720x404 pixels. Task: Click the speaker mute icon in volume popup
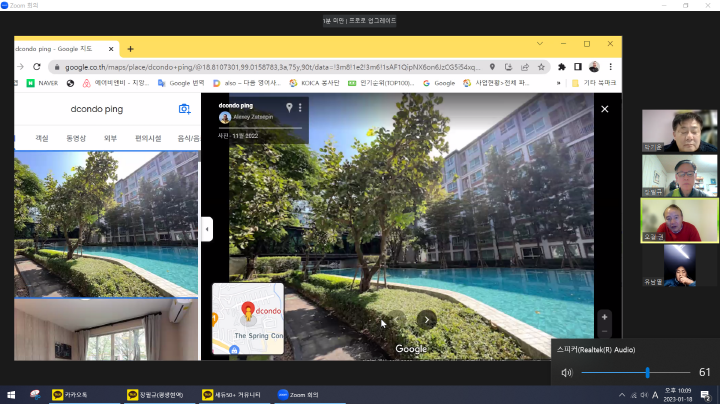567,372
